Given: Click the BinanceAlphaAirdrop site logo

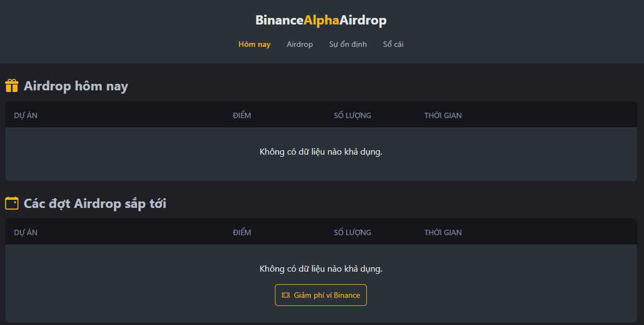Looking at the screenshot, I should click(321, 20).
